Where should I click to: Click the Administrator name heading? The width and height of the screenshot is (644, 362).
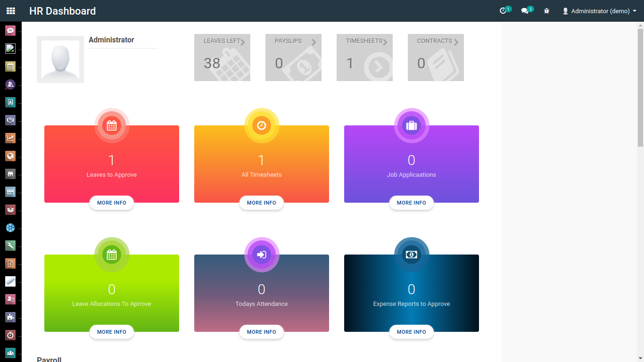click(x=111, y=40)
